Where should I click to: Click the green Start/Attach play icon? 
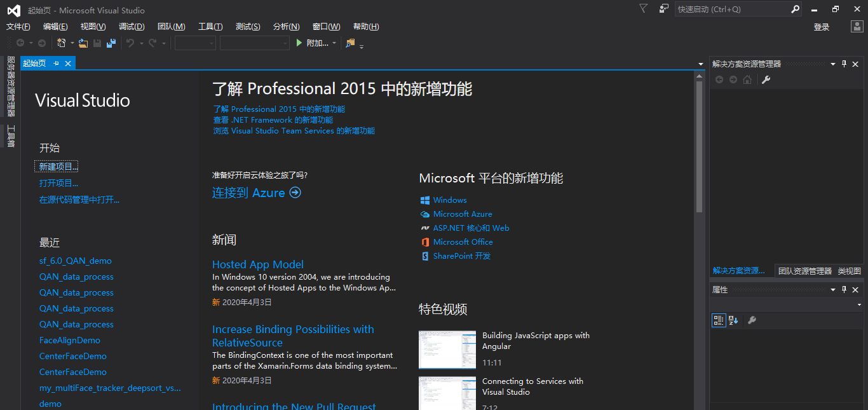tap(300, 43)
